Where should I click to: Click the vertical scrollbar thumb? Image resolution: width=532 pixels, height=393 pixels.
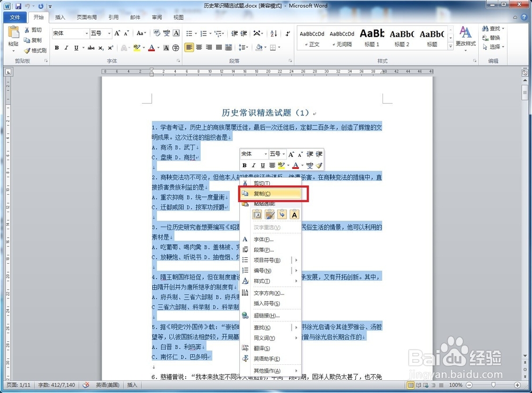tap(525, 92)
